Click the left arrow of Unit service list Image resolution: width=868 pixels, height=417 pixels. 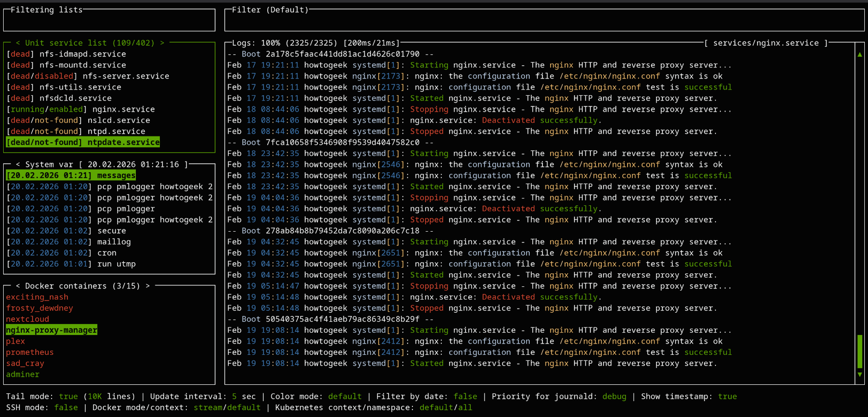pyautogui.click(x=18, y=43)
